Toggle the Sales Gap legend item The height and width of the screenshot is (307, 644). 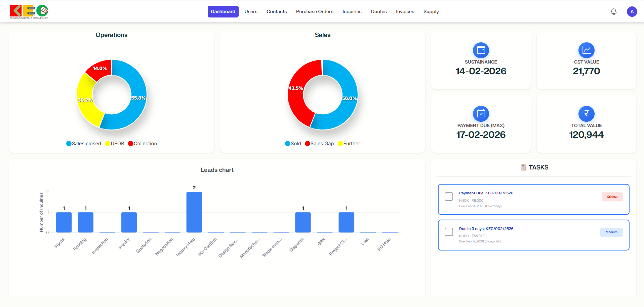coord(319,144)
